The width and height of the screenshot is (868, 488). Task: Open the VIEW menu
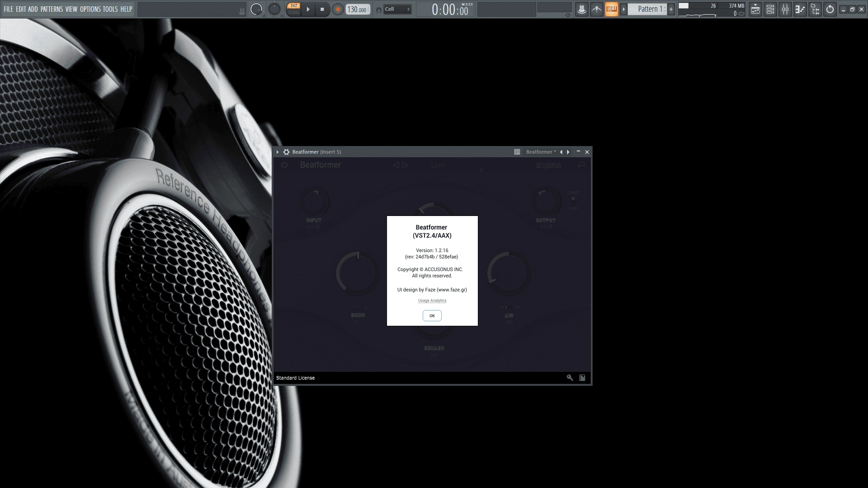[x=71, y=9]
